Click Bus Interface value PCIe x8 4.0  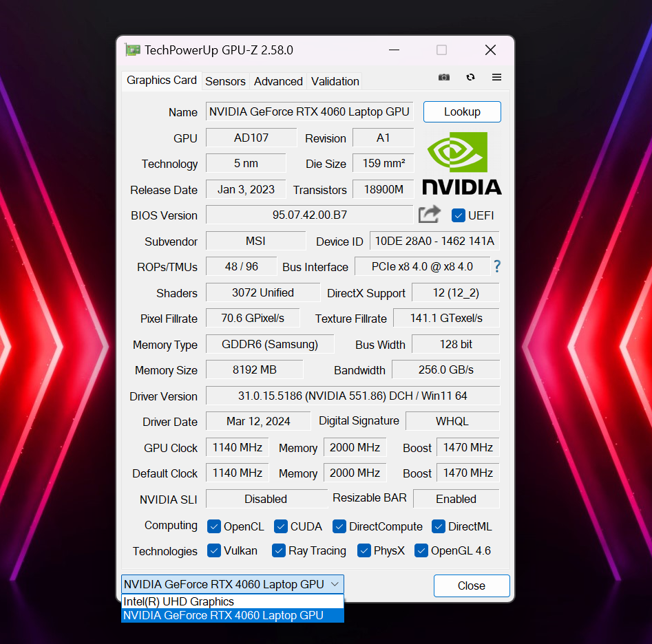(x=422, y=266)
